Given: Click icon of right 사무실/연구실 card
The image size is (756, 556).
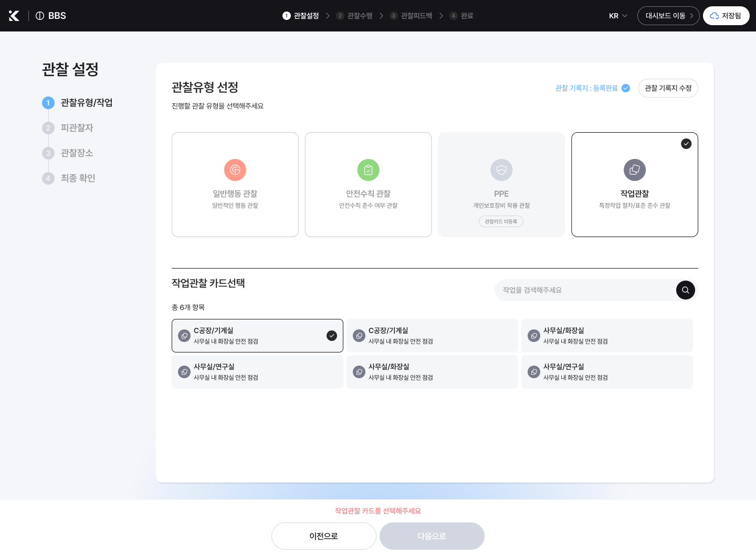Looking at the screenshot, I should (534, 372).
